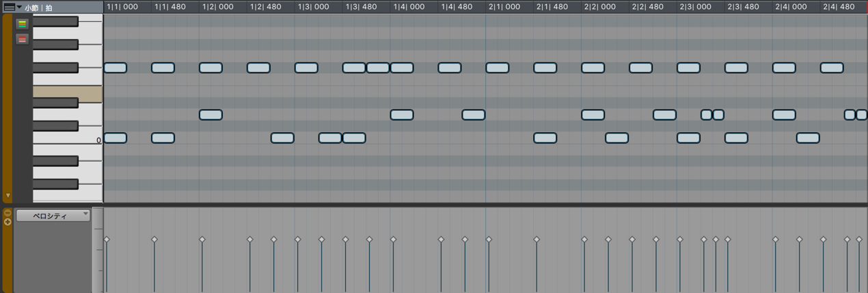Click the 小節｜拍 ruler label
The height and width of the screenshot is (293, 868).
tap(39, 8)
